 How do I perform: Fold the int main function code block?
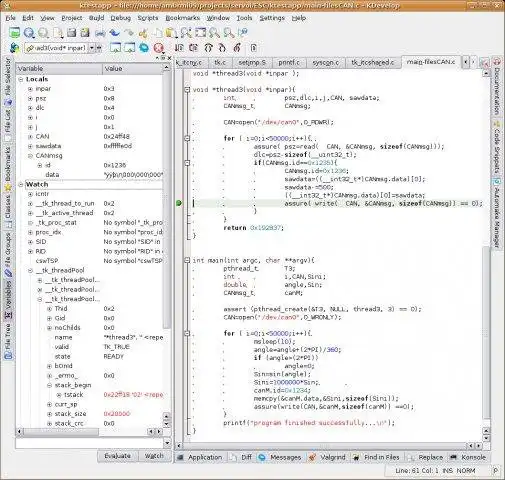[x=187, y=260]
